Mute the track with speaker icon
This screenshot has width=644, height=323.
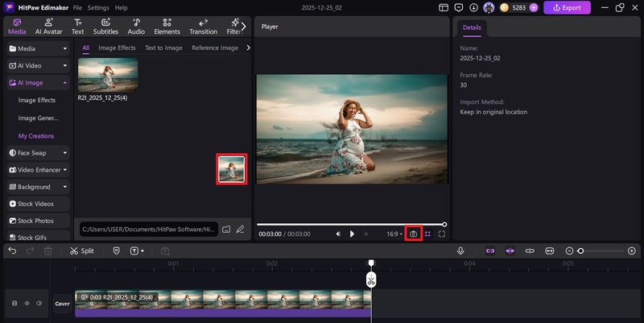pos(39,304)
